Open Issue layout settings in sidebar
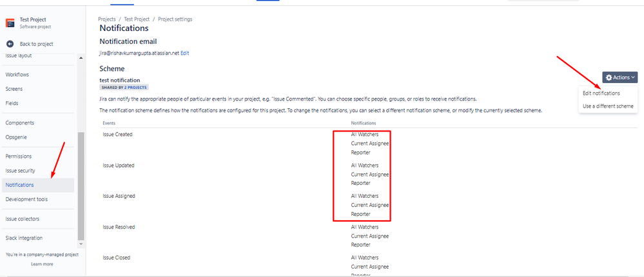 [x=19, y=55]
